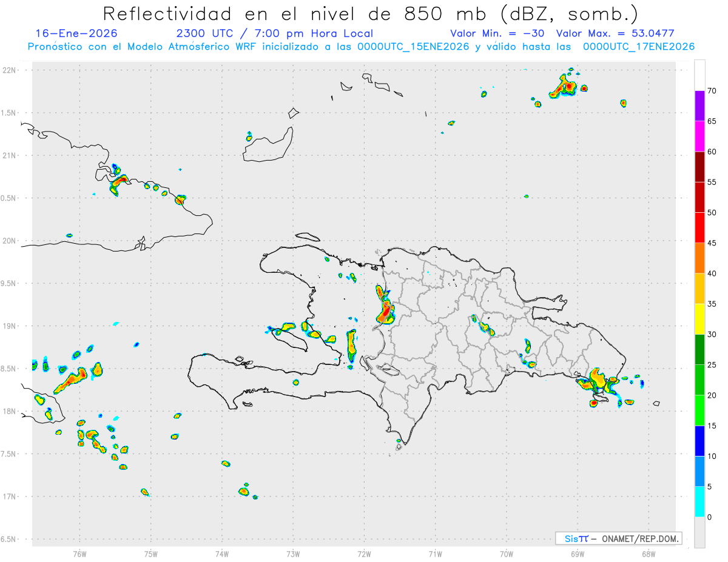The image size is (728, 562).
Task: Select the '6.5N' latitude label
Action: [9, 540]
